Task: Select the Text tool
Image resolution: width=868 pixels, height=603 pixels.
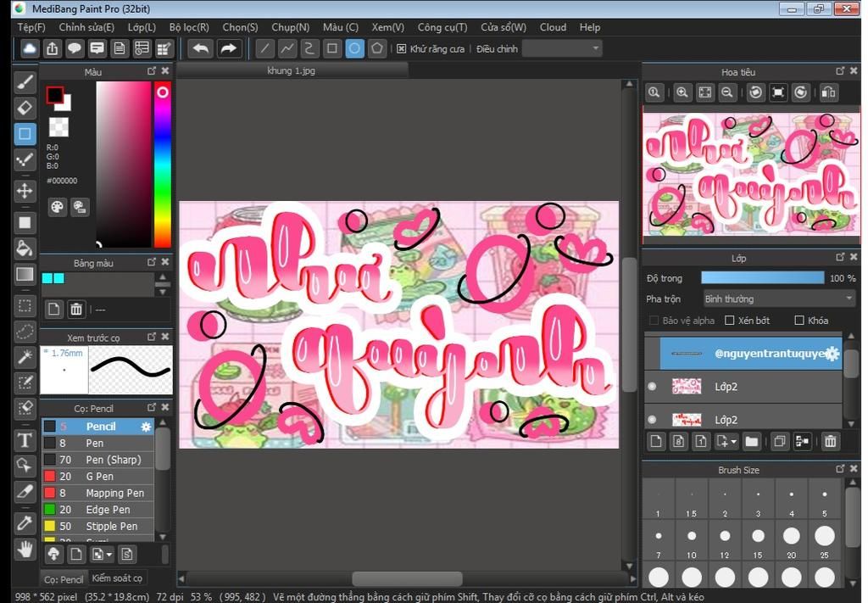Action: coord(25,440)
